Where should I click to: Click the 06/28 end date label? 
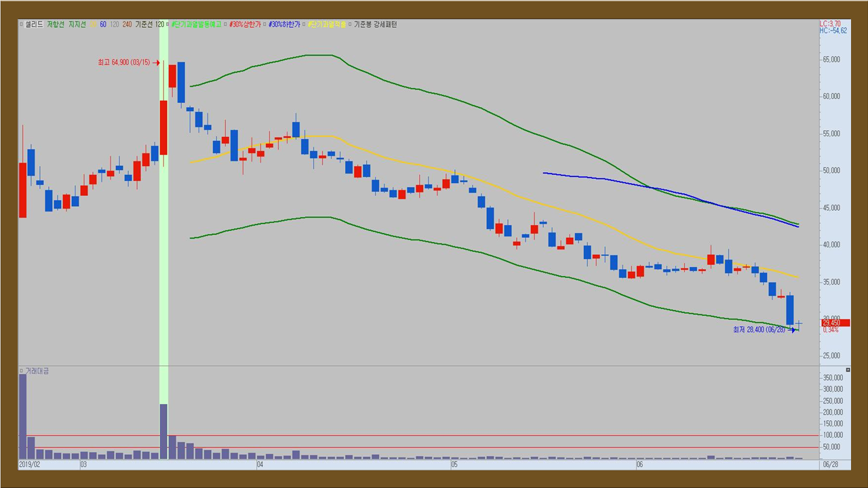[831, 465]
